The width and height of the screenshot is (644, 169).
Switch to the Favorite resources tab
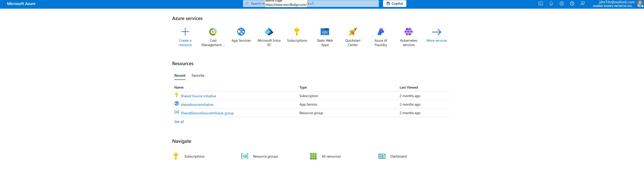point(198,76)
